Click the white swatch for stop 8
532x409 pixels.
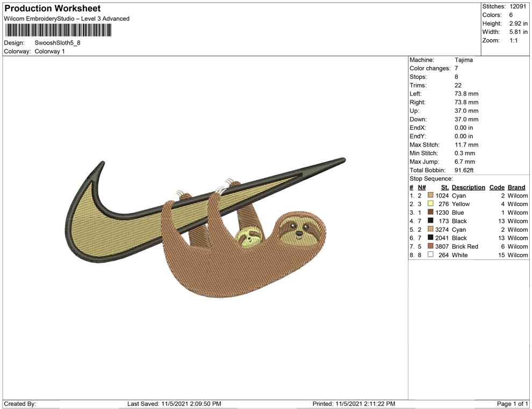[430, 254]
